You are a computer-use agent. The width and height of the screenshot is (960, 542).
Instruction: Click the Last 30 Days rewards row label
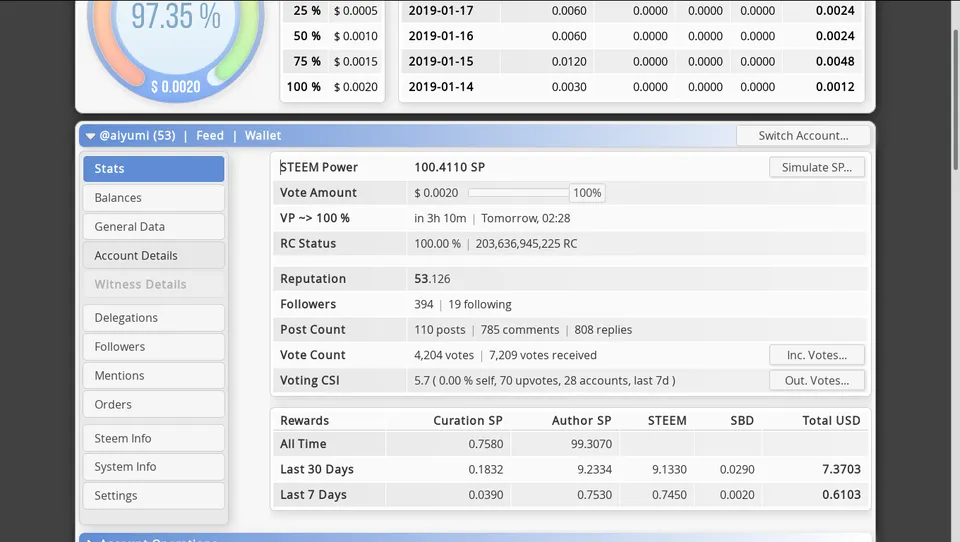[x=317, y=470]
